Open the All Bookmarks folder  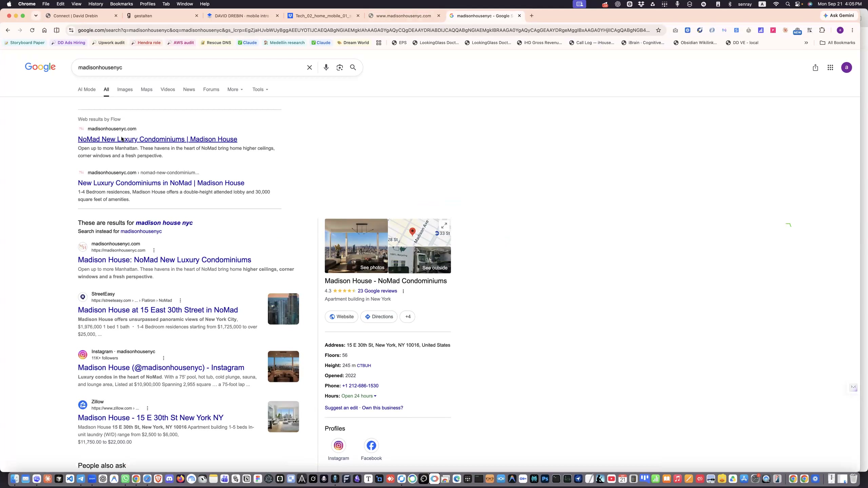pos(837,43)
